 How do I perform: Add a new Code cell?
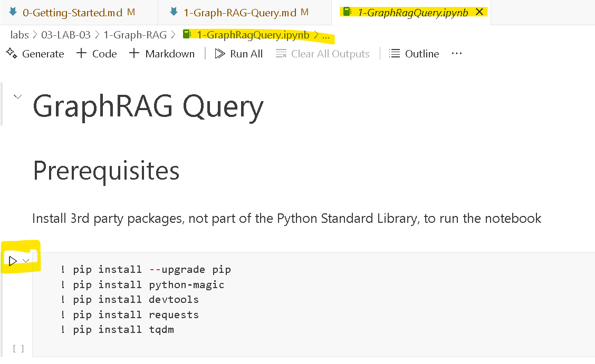coord(97,53)
